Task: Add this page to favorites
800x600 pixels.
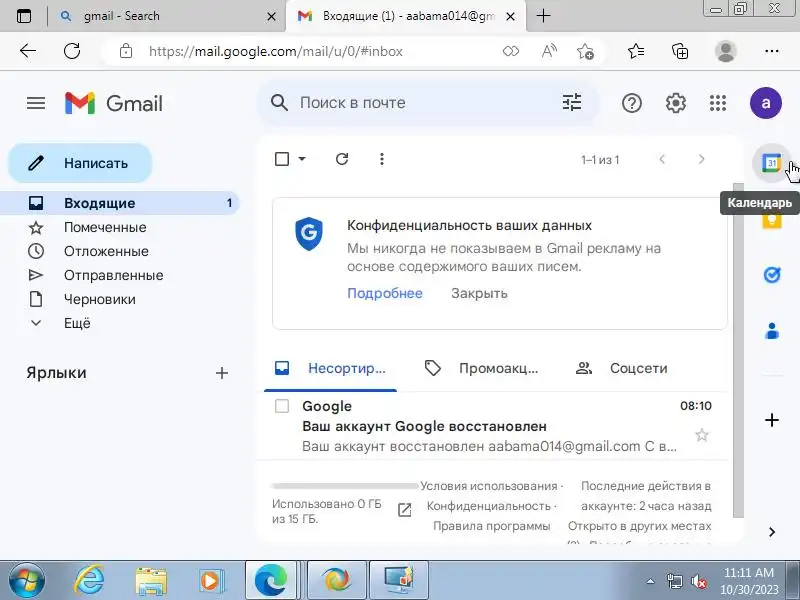Action: (585, 51)
